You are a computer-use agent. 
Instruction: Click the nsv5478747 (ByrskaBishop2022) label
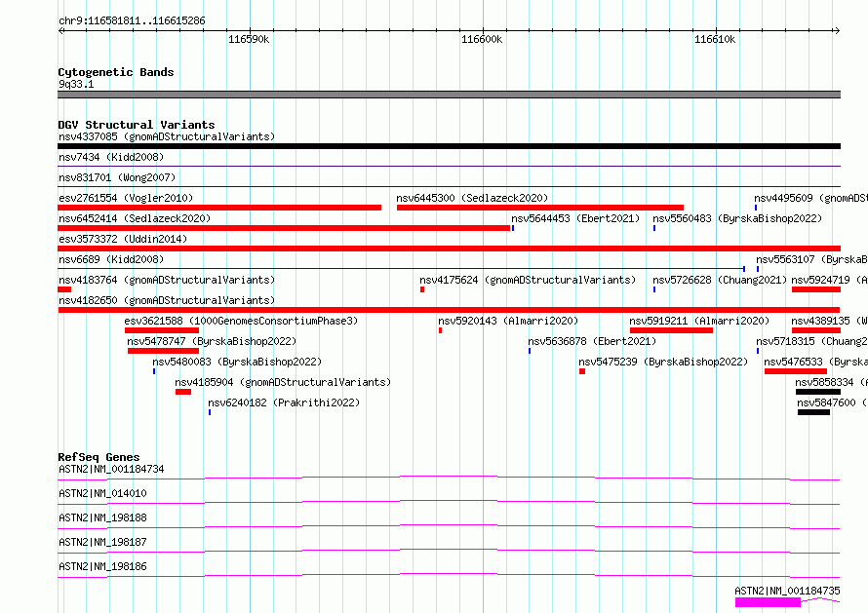tap(212, 341)
